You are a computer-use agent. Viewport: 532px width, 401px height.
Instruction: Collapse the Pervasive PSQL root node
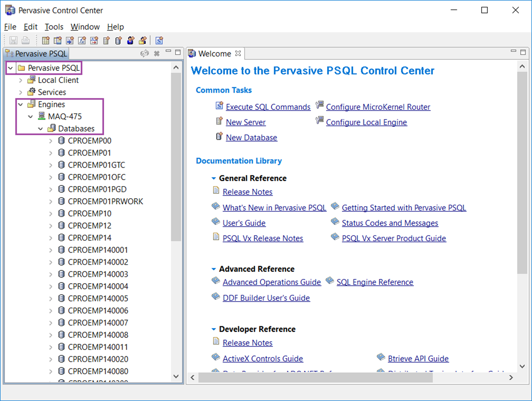(10, 68)
